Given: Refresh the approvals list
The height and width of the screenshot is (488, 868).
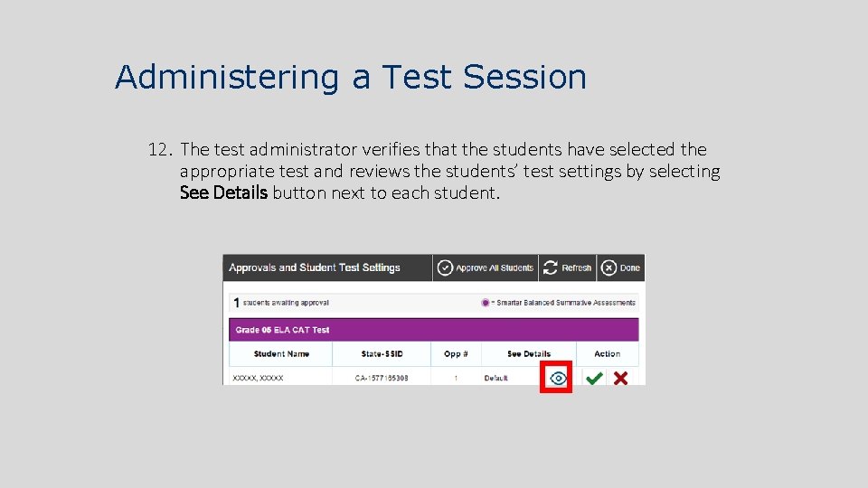Looking at the screenshot, I should click(567, 267).
